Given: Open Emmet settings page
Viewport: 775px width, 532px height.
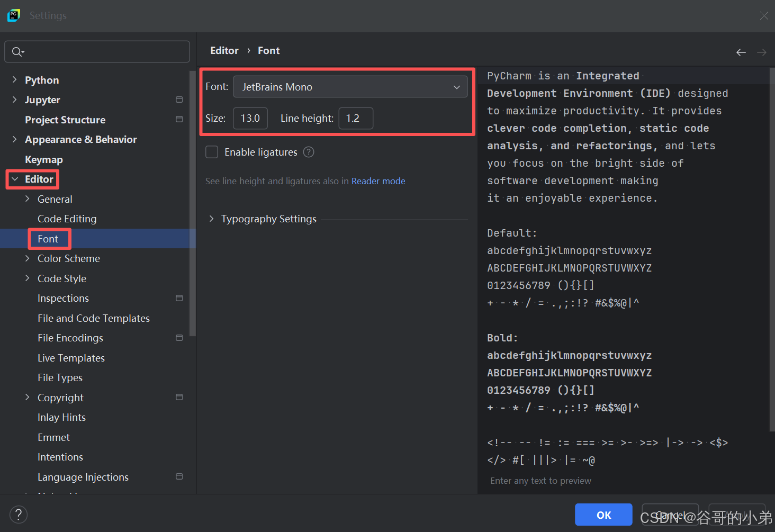Looking at the screenshot, I should (x=53, y=437).
